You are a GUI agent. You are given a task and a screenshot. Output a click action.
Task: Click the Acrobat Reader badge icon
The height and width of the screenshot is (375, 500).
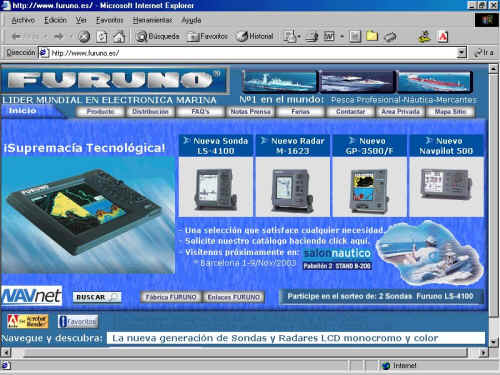28,321
